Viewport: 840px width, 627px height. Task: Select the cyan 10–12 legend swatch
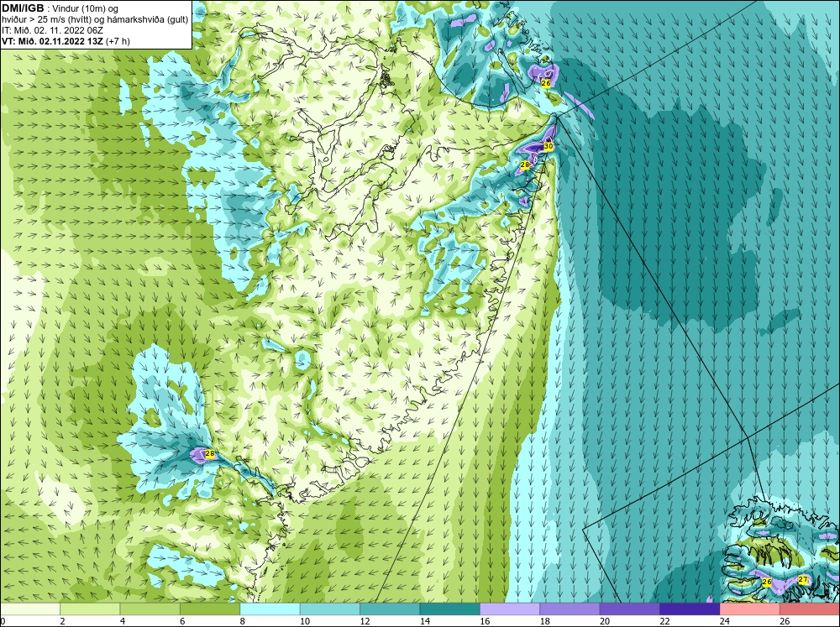coord(330,609)
